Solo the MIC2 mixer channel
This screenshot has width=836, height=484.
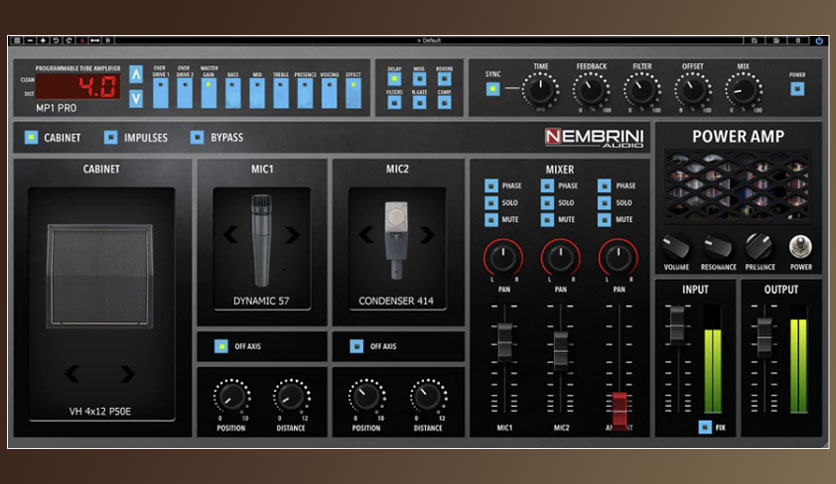547,203
